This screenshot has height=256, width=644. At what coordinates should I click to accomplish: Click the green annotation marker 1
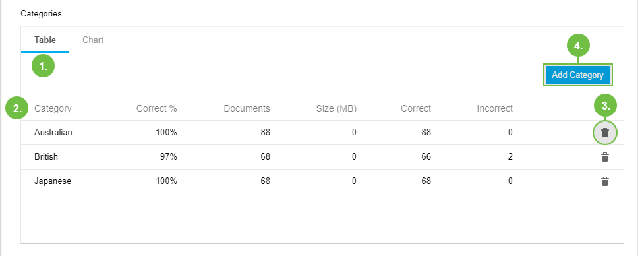[x=43, y=66]
